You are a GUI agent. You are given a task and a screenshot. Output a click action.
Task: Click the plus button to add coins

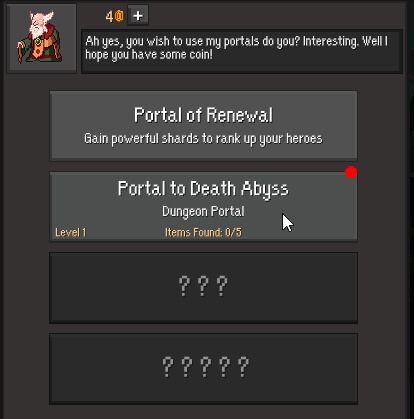pos(138,15)
